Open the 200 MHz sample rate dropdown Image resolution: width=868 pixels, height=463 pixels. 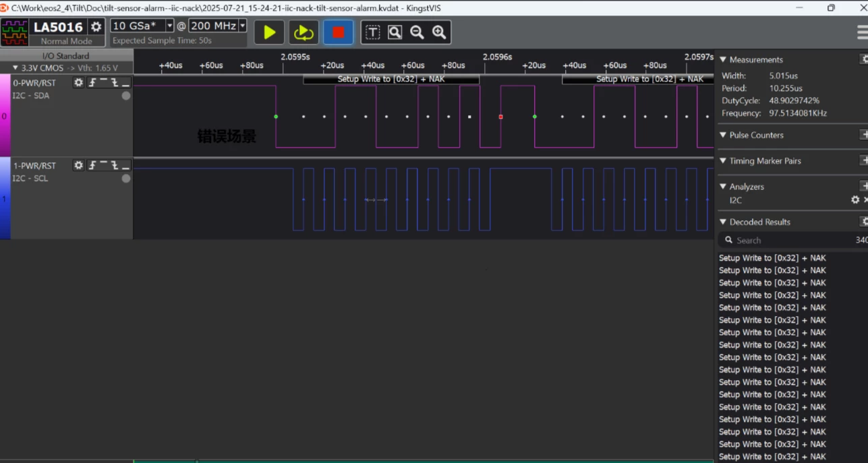[x=242, y=26]
